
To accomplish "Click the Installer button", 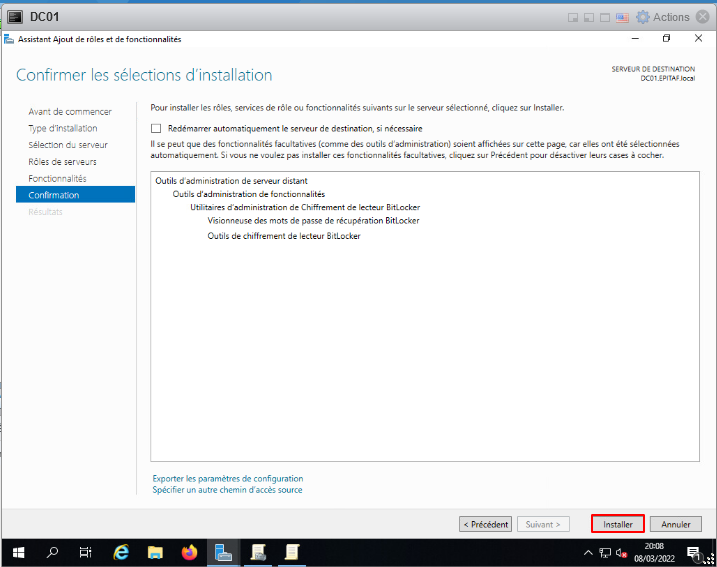I will pos(617,524).
